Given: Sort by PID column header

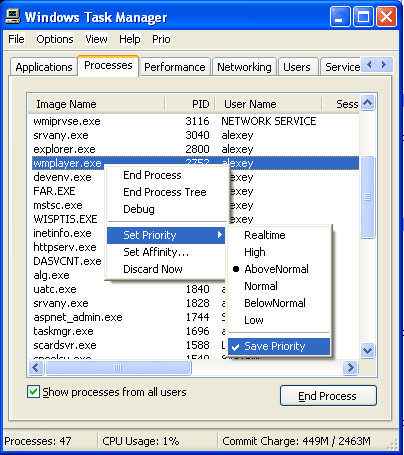Looking at the screenshot, I should tap(190, 104).
